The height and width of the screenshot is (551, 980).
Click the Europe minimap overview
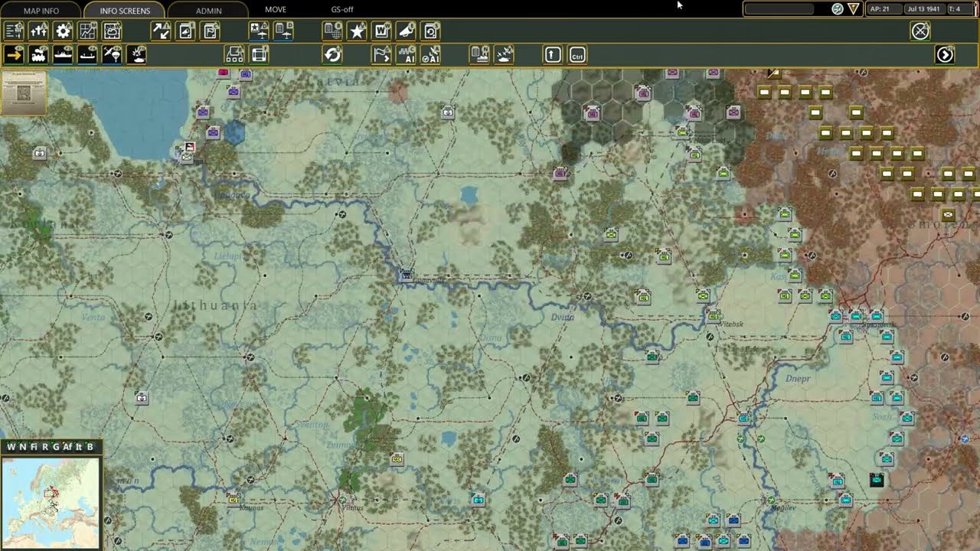pyautogui.click(x=51, y=502)
